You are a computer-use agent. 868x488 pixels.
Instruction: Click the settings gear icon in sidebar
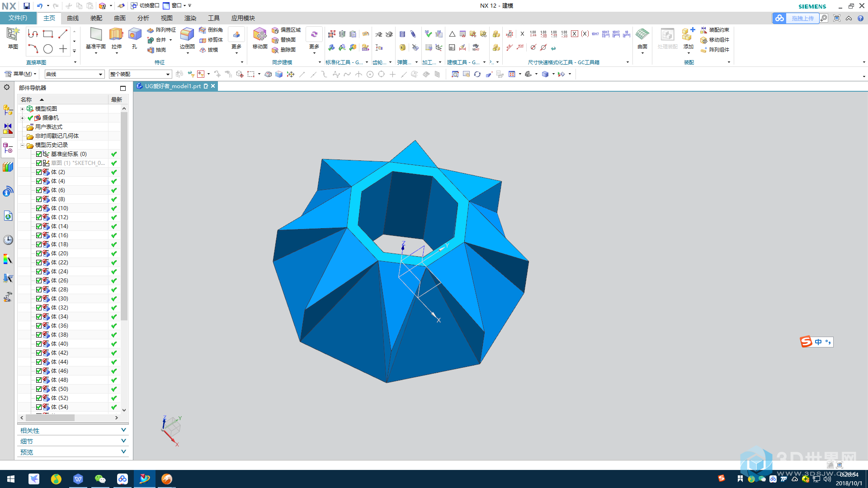(x=7, y=87)
